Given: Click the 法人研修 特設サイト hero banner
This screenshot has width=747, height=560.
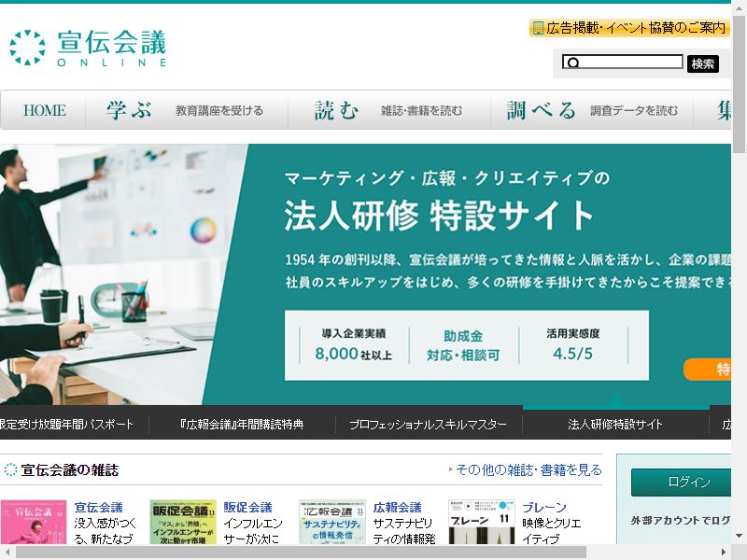Looking at the screenshot, I should 365,274.
